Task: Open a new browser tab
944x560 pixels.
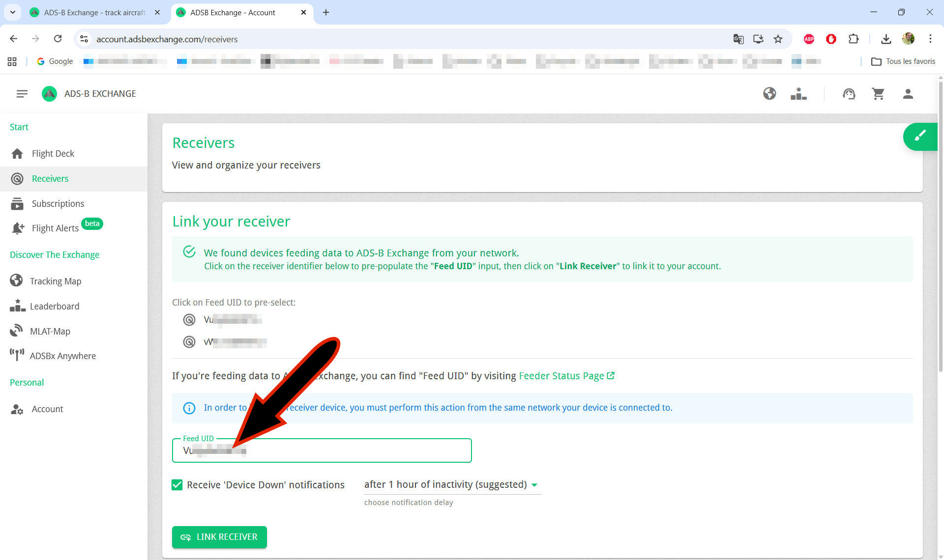Action: pos(326,12)
